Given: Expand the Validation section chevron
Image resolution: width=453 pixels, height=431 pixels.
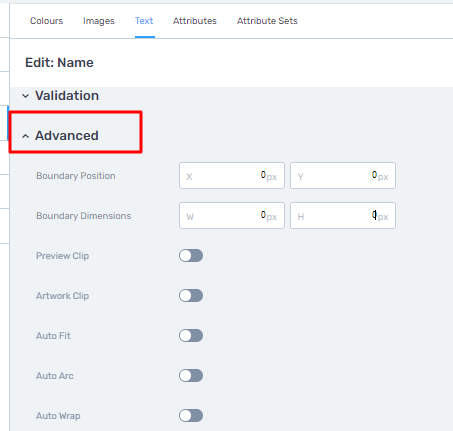Looking at the screenshot, I should click(25, 96).
